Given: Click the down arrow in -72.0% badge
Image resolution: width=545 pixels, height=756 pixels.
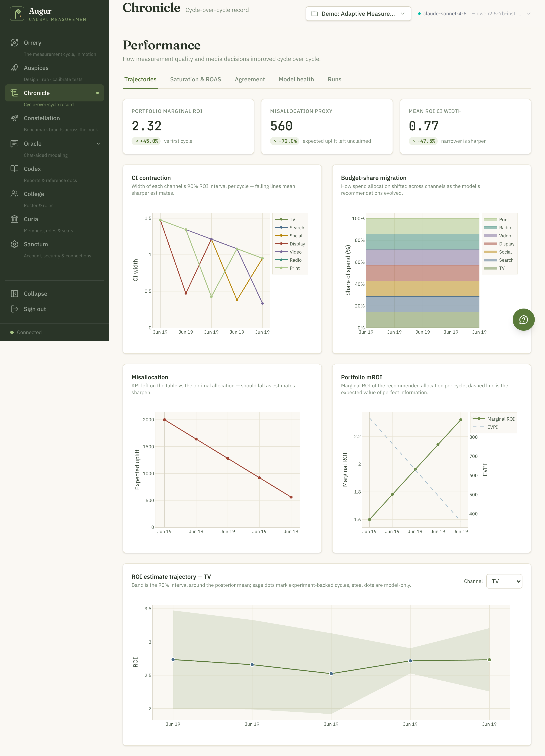Looking at the screenshot, I should pyautogui.click(x=275, y=141).
